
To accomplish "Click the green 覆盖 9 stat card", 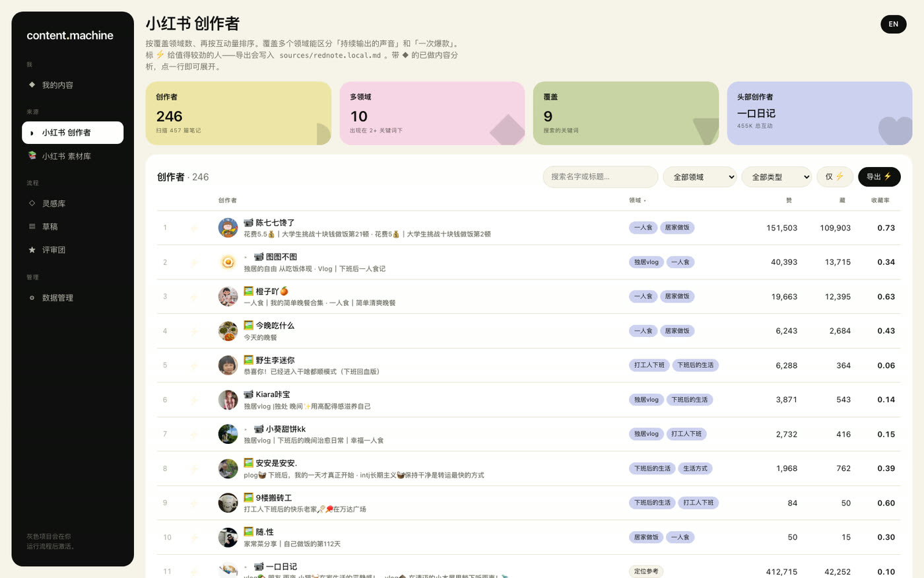I will point(626,113).
